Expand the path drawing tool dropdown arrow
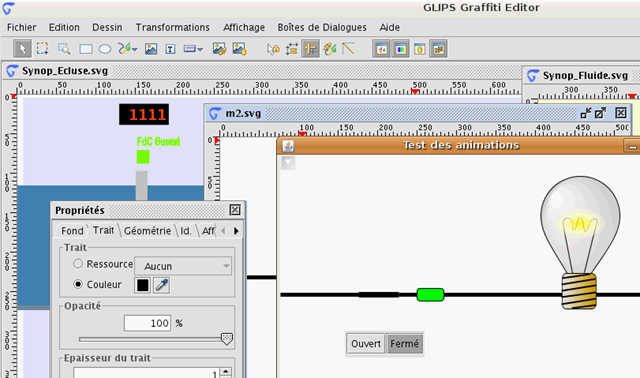Screen dimensions: 640x378 coord(135,49)
